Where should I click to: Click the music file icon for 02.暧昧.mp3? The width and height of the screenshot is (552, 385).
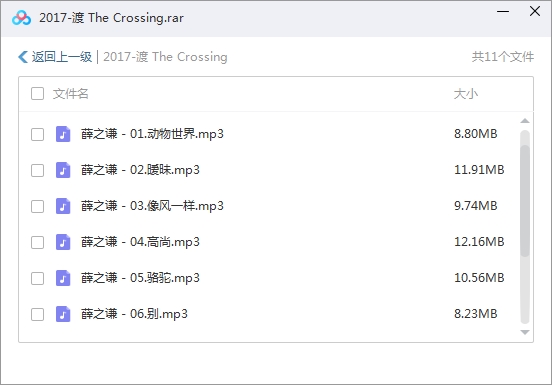point(63,170)
